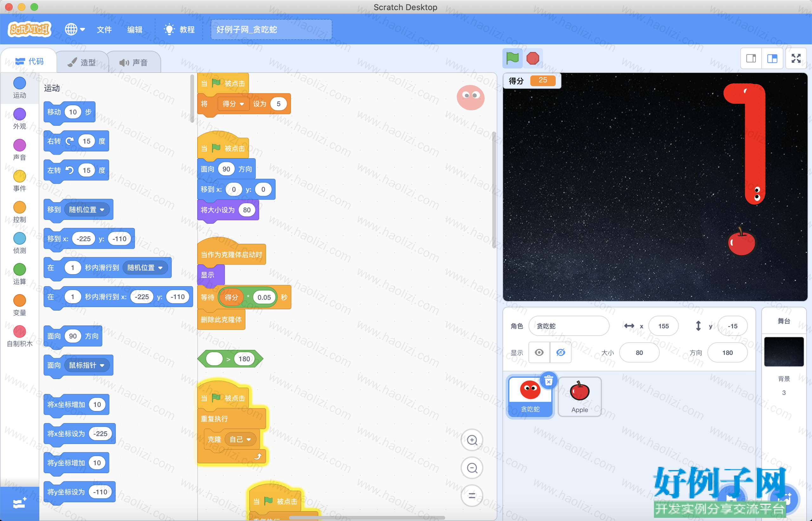Switch to the 声音 tab
The height and width of the screenshot is (521, 812).
(134, 62)
